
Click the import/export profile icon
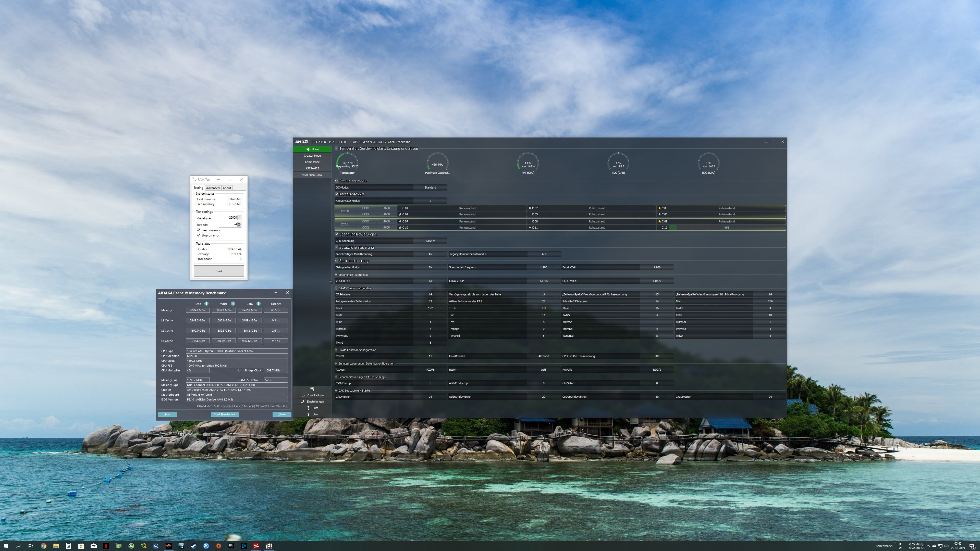pyautogui.click(x=312, y=389)
